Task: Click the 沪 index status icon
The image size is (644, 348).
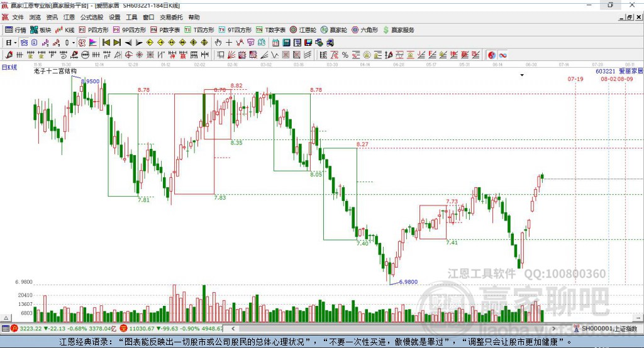Action: (x=14, y=329)
